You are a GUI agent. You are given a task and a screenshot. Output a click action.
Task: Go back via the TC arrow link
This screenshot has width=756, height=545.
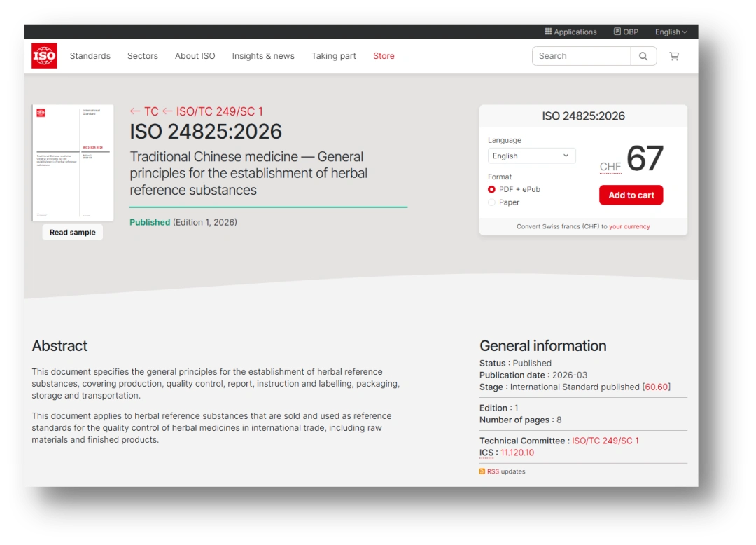click(x=144, y=111)
